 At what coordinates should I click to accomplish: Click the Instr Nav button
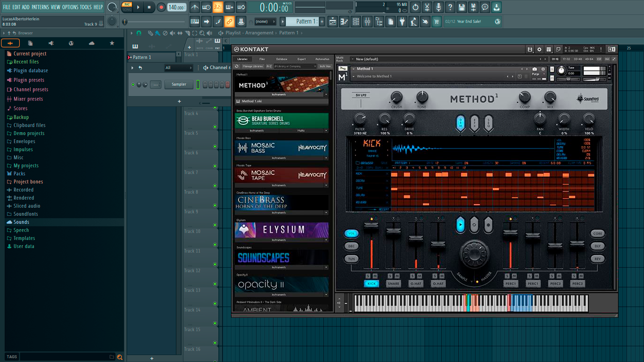[x=325, y=66]
